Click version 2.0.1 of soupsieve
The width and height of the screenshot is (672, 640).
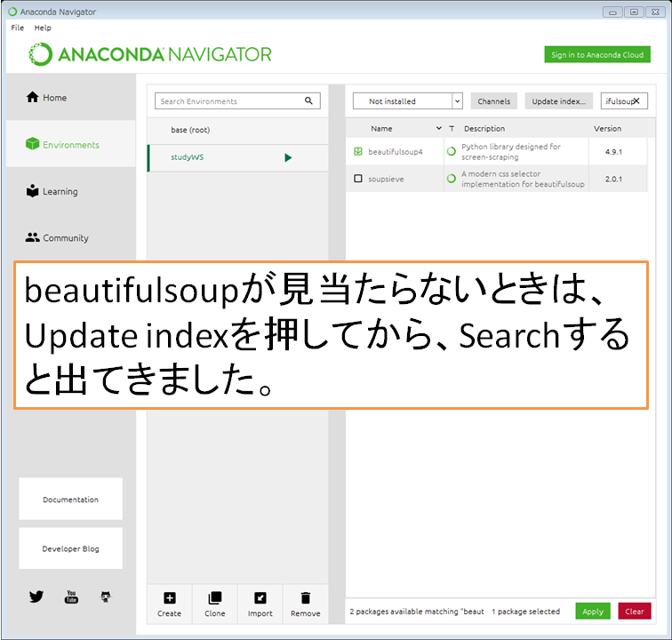613,179
